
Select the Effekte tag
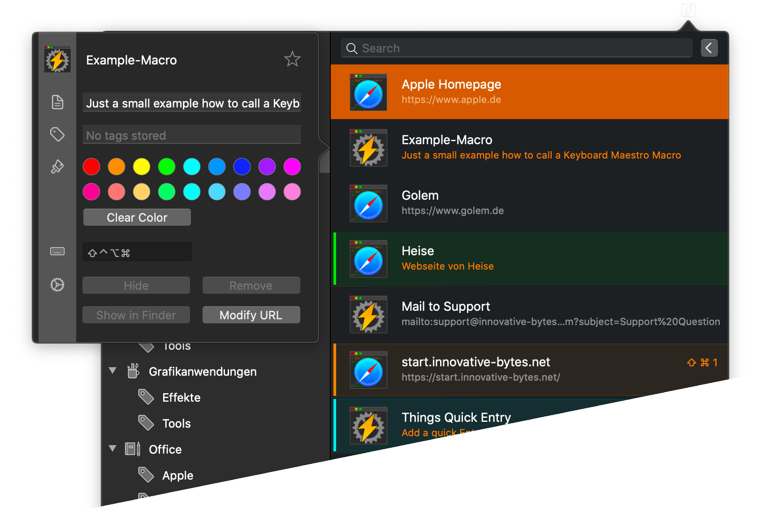[x=181, y=398]
